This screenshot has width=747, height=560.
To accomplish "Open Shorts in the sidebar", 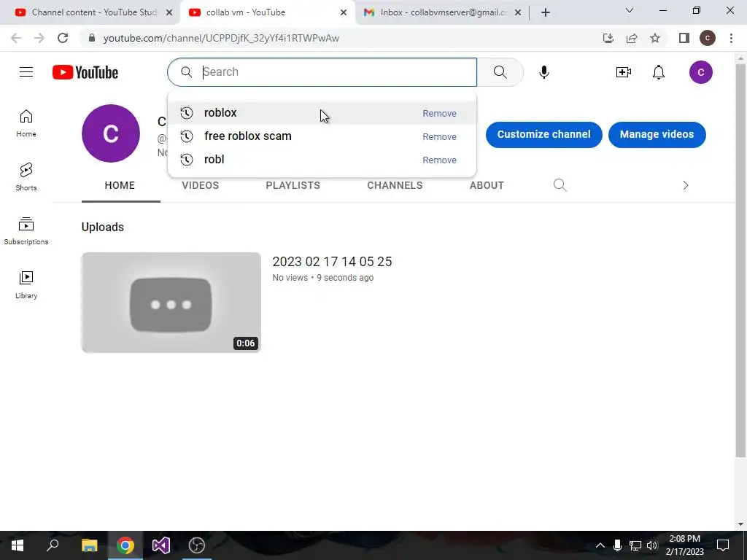I will click(26, 177).
